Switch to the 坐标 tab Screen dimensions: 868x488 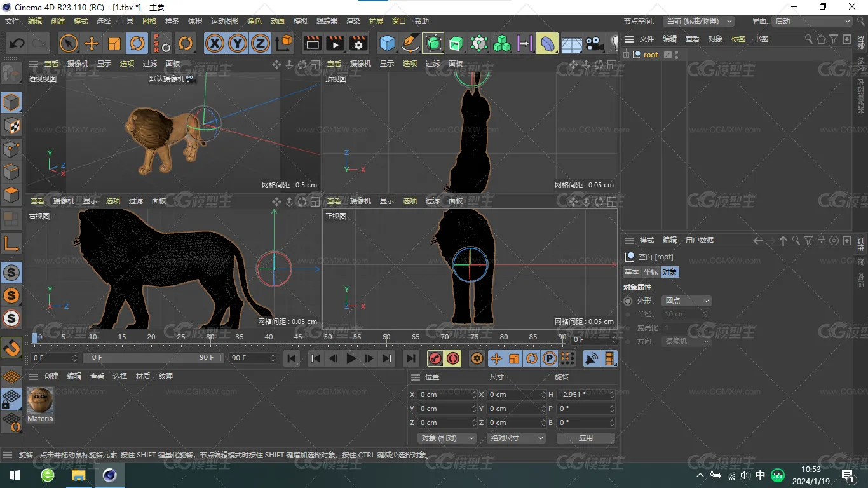[651, 272]
